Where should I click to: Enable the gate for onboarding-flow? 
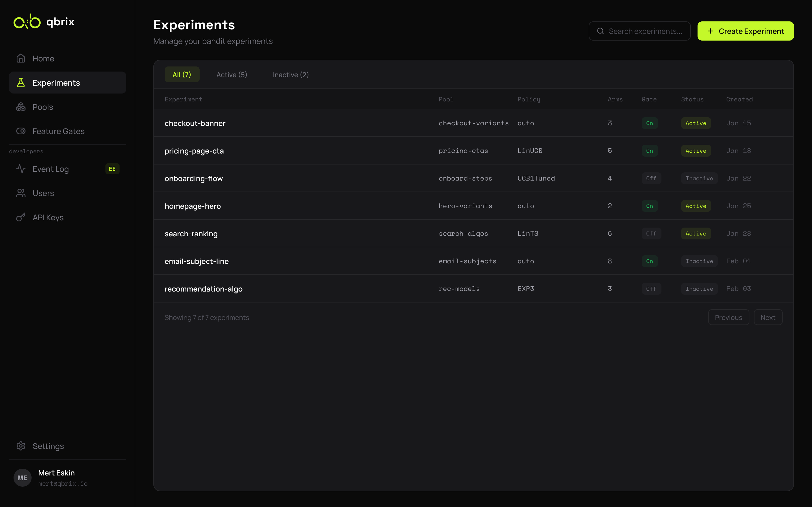(651, 178)
